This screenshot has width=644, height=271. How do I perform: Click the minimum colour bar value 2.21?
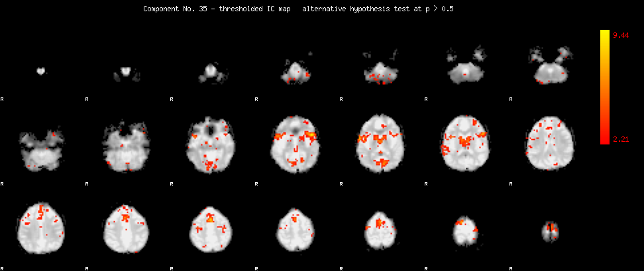coord(621,140)
